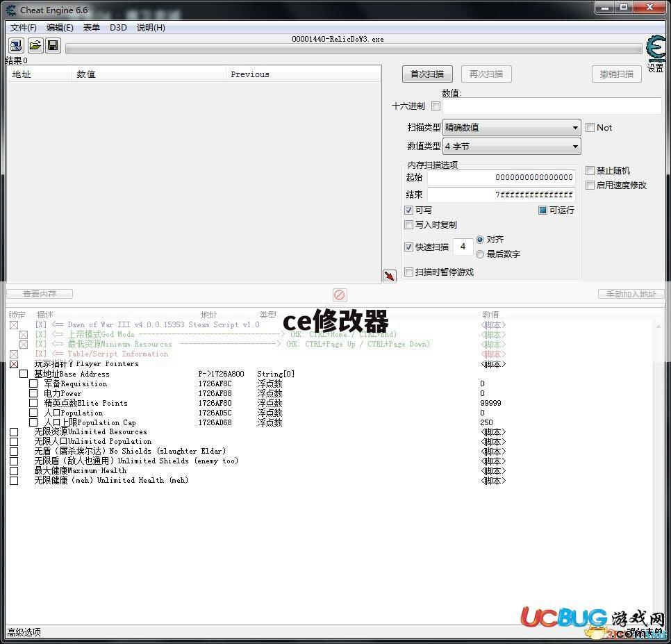Image resolution: width=671 pixels, height=644 pixels.
Task: Freeze the 精英点数Elite Points value
Action: 33,403
